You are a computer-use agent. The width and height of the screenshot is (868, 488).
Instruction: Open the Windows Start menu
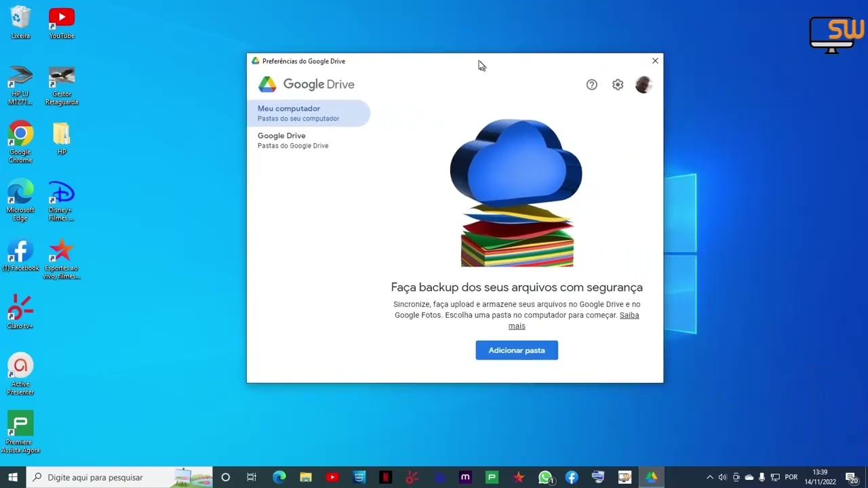pos(13,477)
